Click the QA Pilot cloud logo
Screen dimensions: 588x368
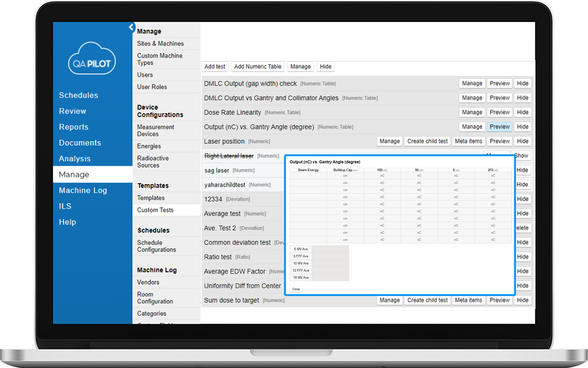click(92, 60)
